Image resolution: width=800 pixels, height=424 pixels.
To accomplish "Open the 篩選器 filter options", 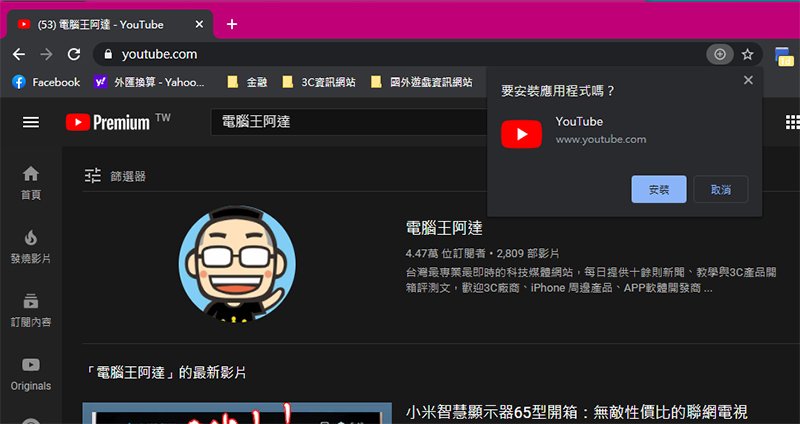I will (x=115, y=176).
